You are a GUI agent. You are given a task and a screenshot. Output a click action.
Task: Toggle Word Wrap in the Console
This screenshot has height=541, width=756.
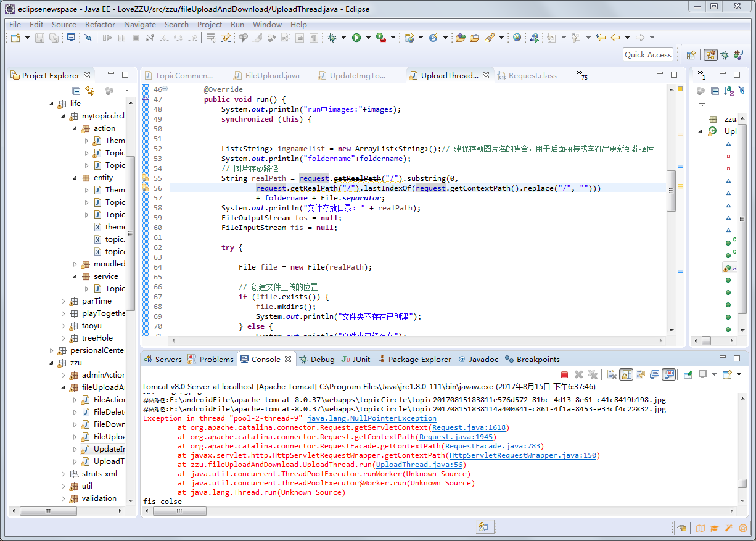click(x=641, y=374)
